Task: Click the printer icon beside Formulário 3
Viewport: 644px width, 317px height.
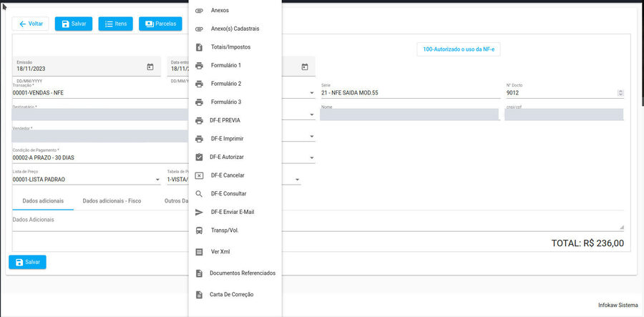Action: 199,102
